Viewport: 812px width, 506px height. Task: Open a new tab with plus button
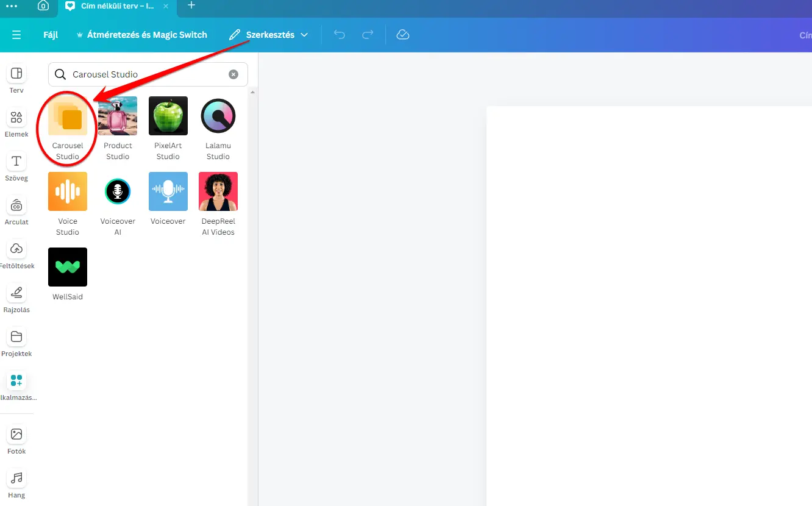[x=191, y=5]
